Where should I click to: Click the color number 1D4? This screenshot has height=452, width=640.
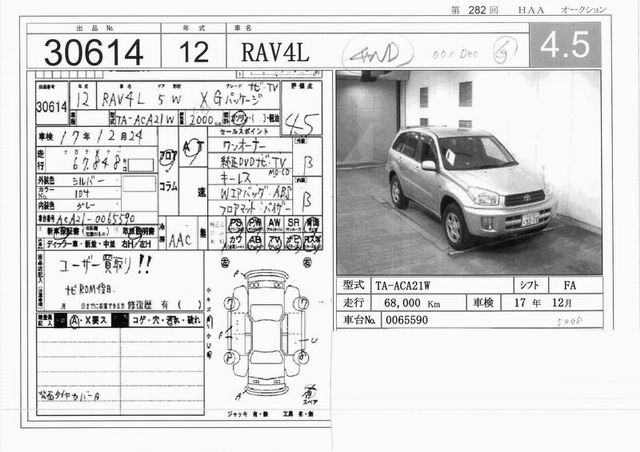coord(82,193)
